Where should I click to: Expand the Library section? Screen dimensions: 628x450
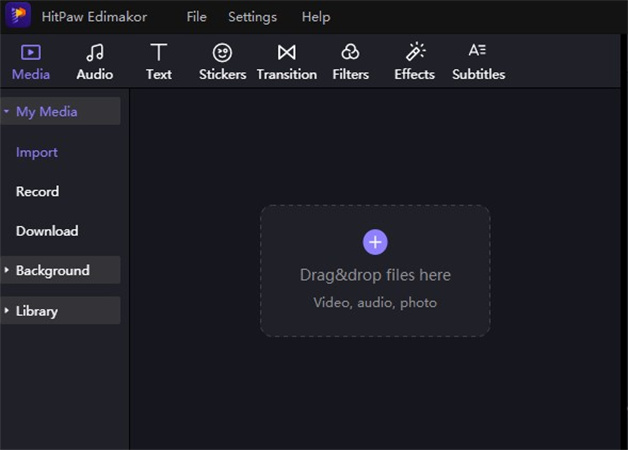(36, 311)
